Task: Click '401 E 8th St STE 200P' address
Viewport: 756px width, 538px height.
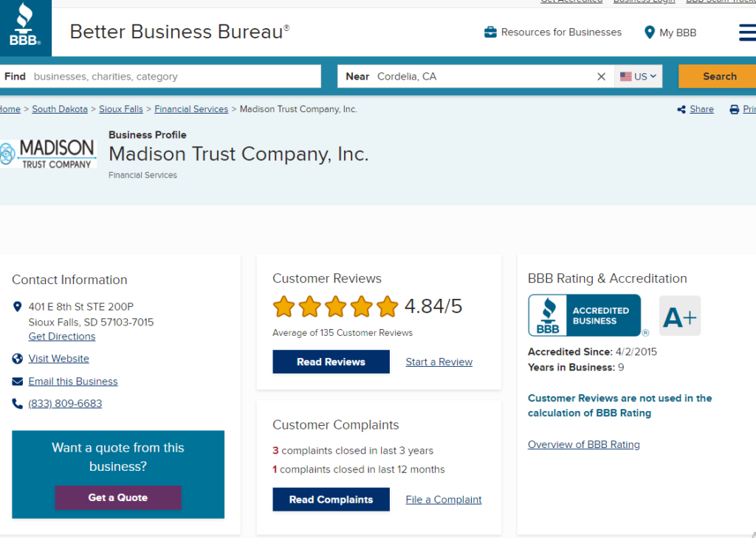Action: (x=81, y=306)
